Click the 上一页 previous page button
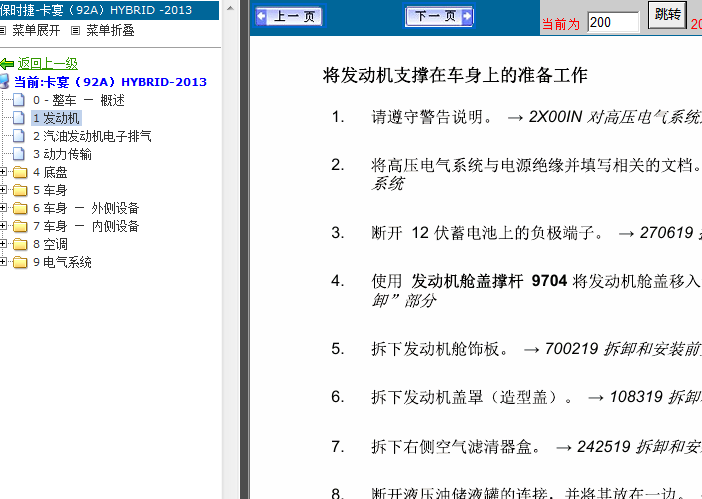 [x=289, y=17]
